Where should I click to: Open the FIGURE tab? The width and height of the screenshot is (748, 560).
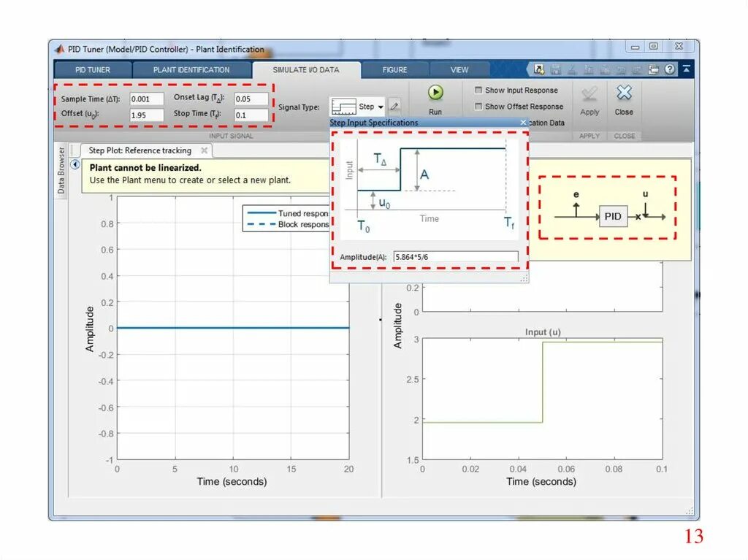click(394, 69)
